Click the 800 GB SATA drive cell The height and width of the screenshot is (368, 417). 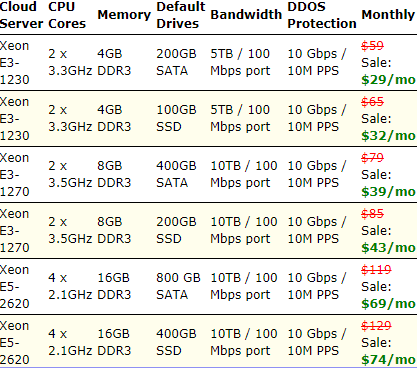pos(178,286)
